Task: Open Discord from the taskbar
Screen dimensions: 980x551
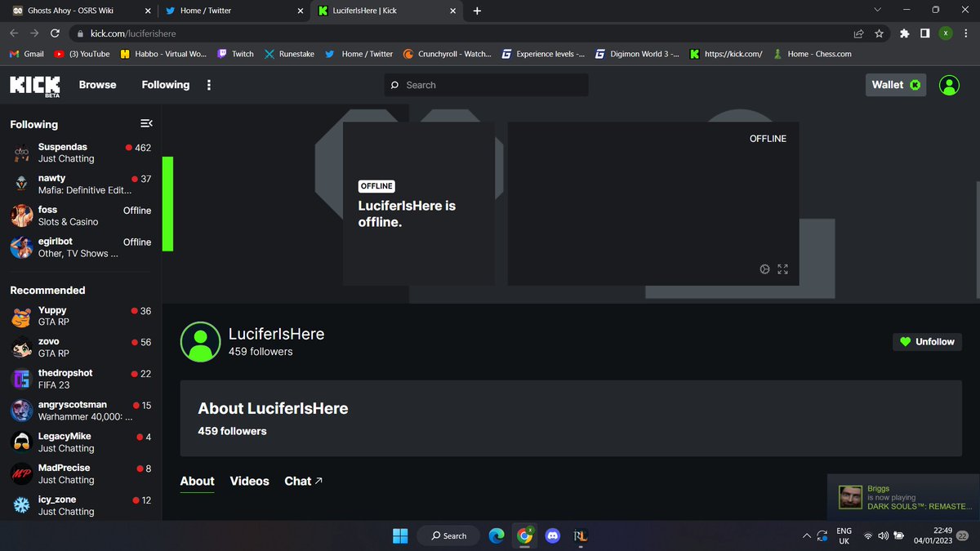Action: (553, 535)
